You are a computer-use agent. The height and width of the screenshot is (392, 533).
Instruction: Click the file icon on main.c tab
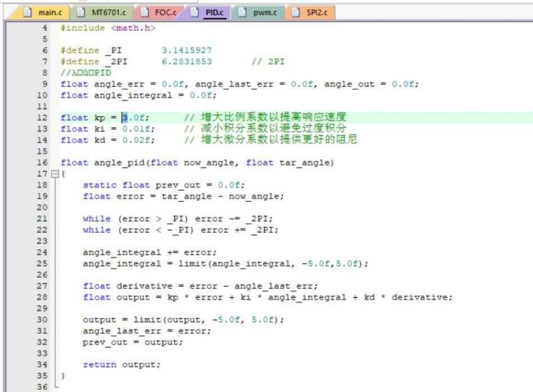[x=28, y=12]
